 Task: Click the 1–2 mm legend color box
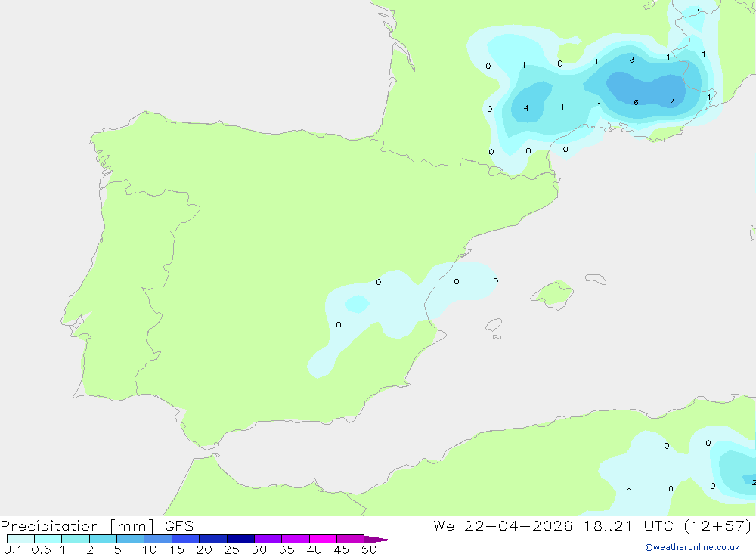[x=75, y=539]
